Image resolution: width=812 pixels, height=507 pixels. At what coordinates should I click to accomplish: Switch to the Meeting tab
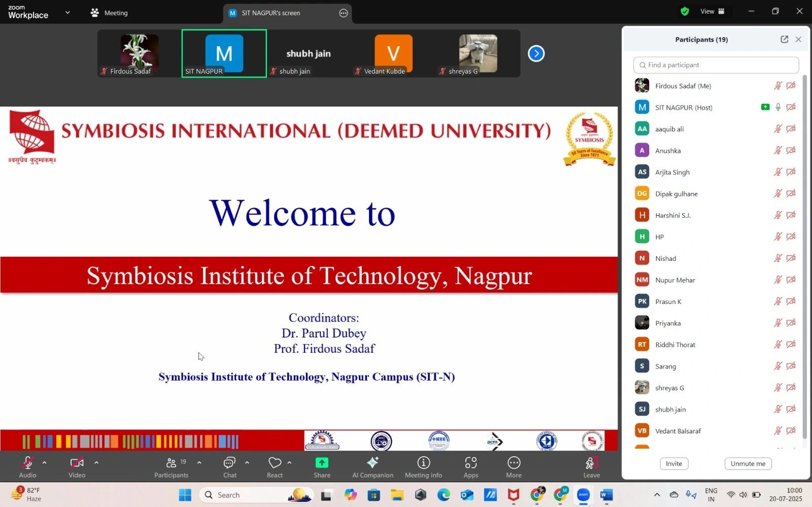[x=109, y=13]
